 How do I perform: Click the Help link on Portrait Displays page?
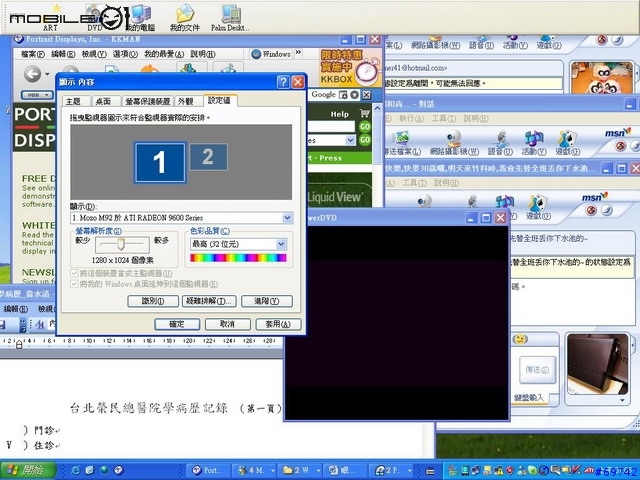[x=340, y=114]
